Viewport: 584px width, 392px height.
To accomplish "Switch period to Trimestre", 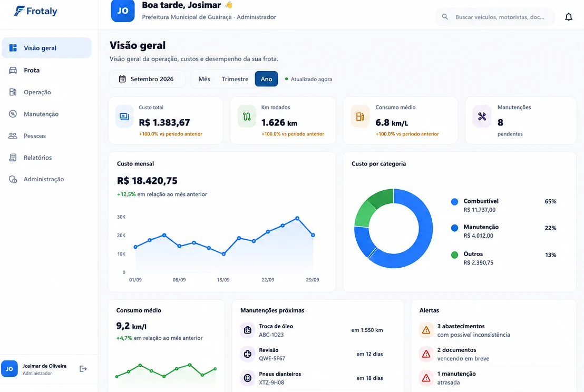I will click(x=235, y=79).
